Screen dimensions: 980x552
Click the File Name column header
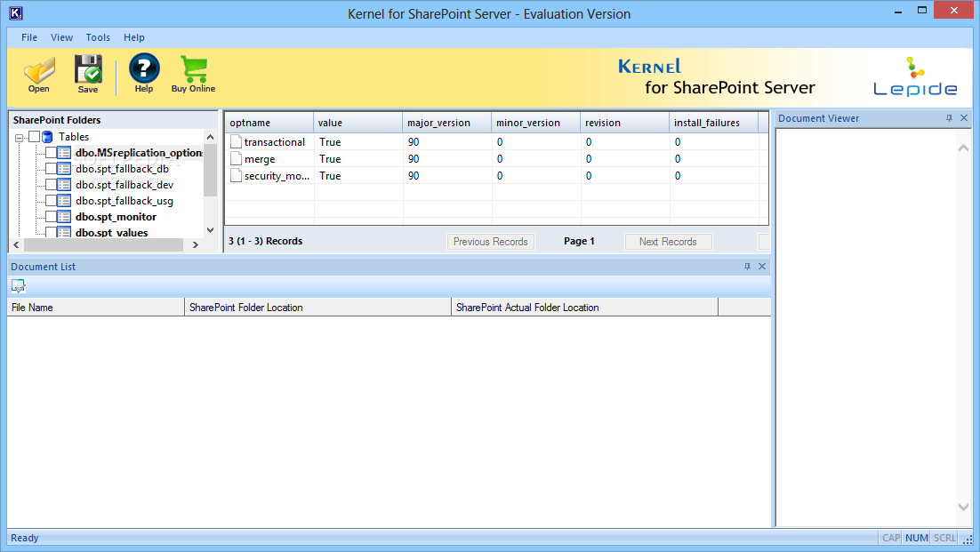pos(96,308)
